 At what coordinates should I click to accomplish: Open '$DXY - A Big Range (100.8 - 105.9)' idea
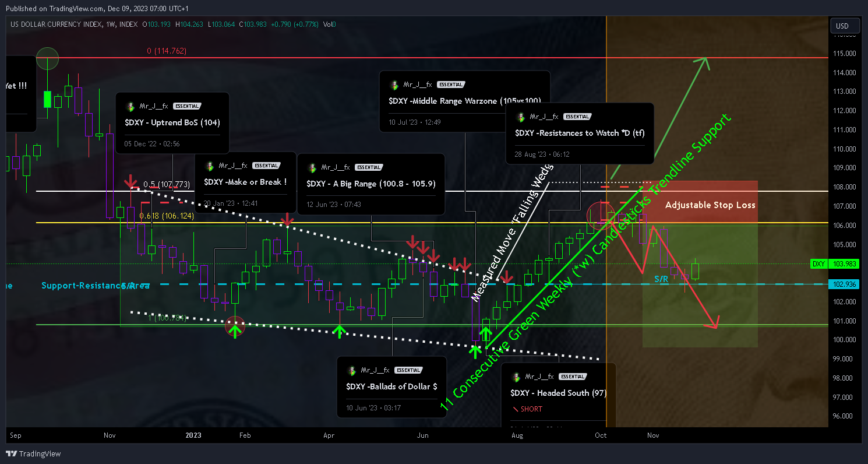(371, 184)
